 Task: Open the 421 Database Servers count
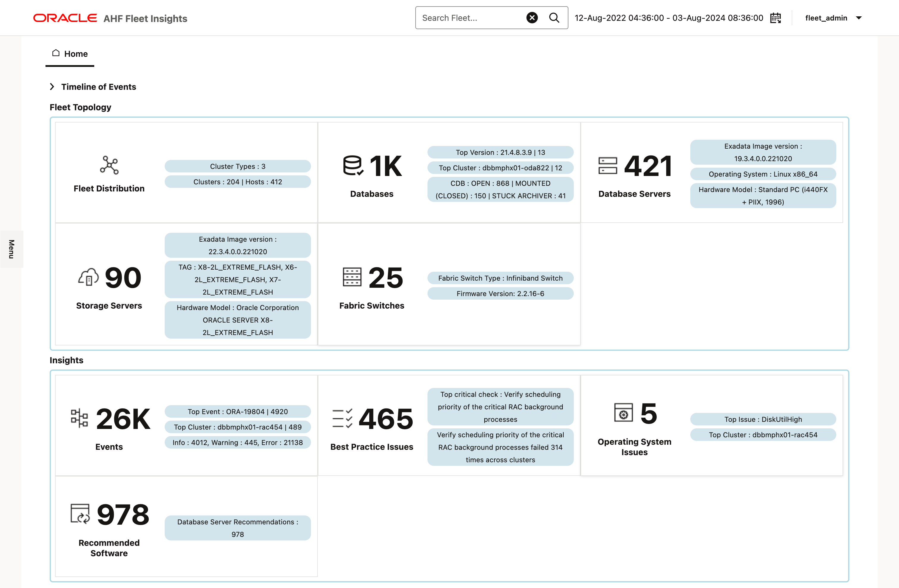coord(648,166)
